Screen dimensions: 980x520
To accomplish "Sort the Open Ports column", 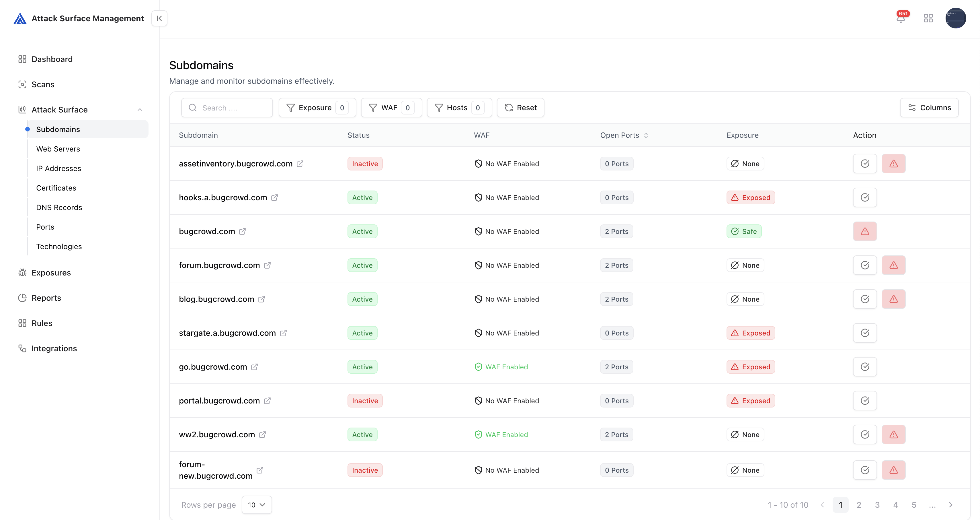I will point(646,135).
